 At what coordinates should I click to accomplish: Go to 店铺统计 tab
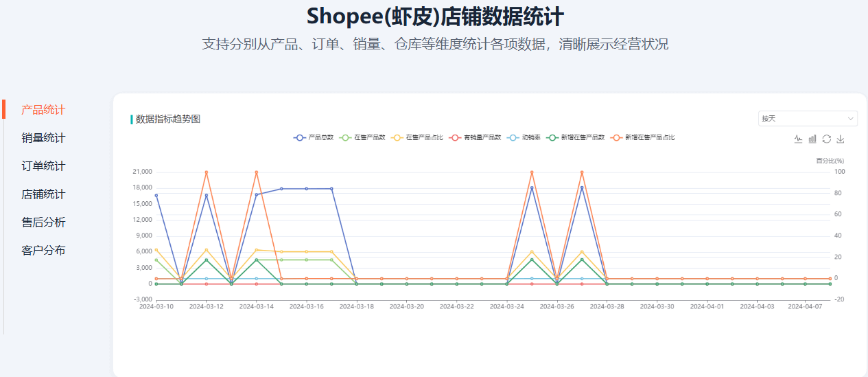(x=43, y=194)
